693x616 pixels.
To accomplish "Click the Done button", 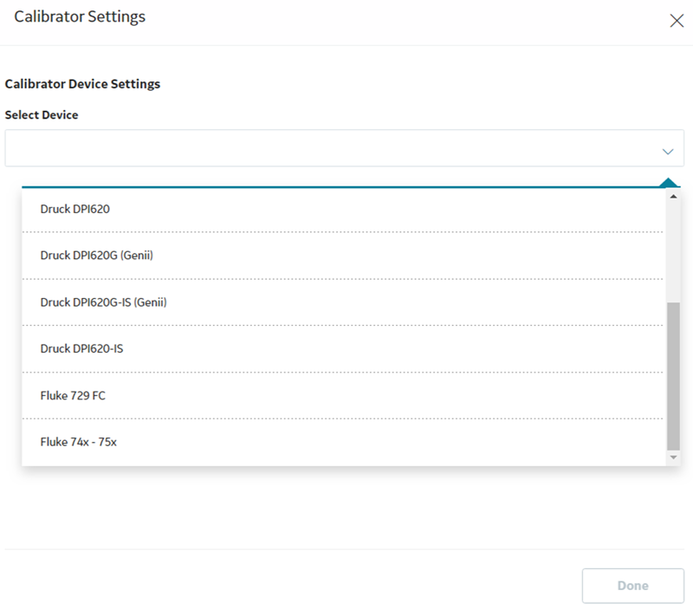I will (x=633, y=586).
